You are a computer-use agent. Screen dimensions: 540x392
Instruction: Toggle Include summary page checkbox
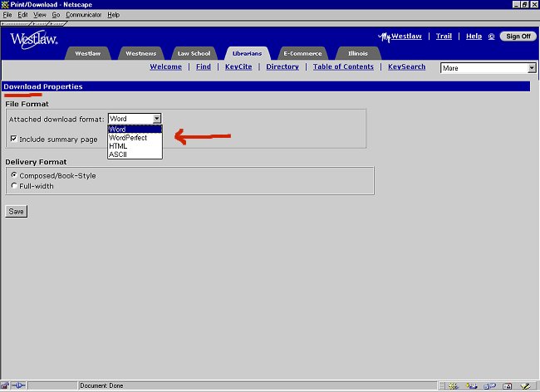pyautogui.click(x=14, y=139)
